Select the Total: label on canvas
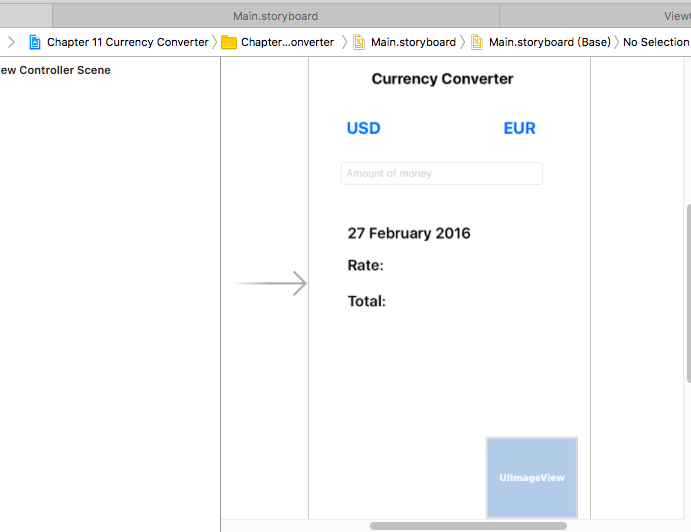This screenshot has width=691, height=532. pos(367,301)
